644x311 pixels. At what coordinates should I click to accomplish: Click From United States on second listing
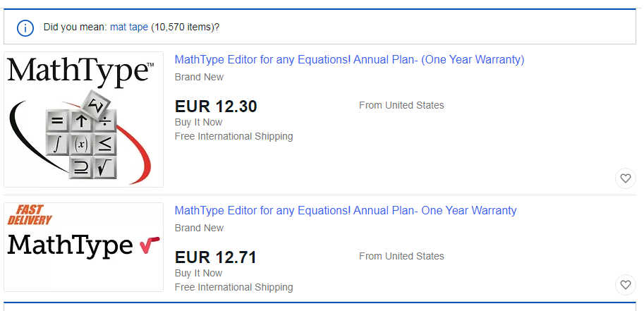click(401, 256)
